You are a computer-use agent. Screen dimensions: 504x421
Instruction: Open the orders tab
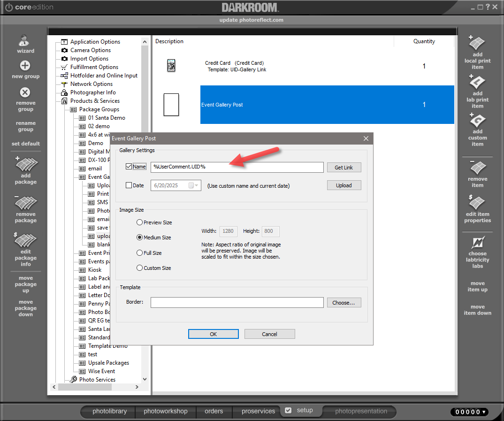click(214, 411)
